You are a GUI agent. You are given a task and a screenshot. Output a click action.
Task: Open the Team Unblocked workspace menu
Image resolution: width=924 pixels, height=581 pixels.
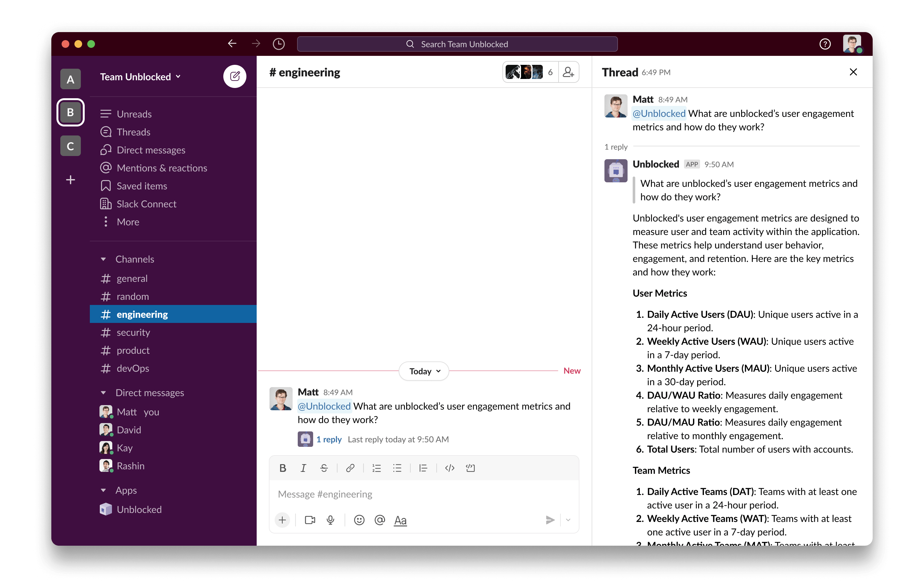tap(140, 76)
